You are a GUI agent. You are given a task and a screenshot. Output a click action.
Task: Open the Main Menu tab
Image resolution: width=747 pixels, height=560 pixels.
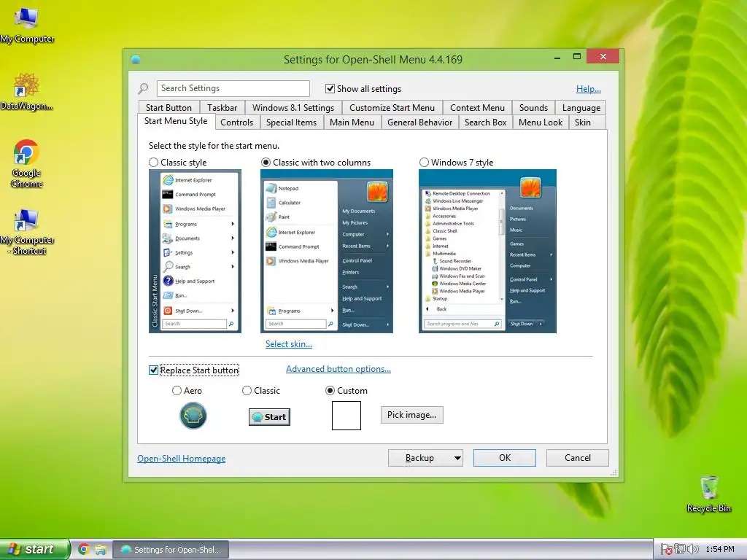coord(352,122)
